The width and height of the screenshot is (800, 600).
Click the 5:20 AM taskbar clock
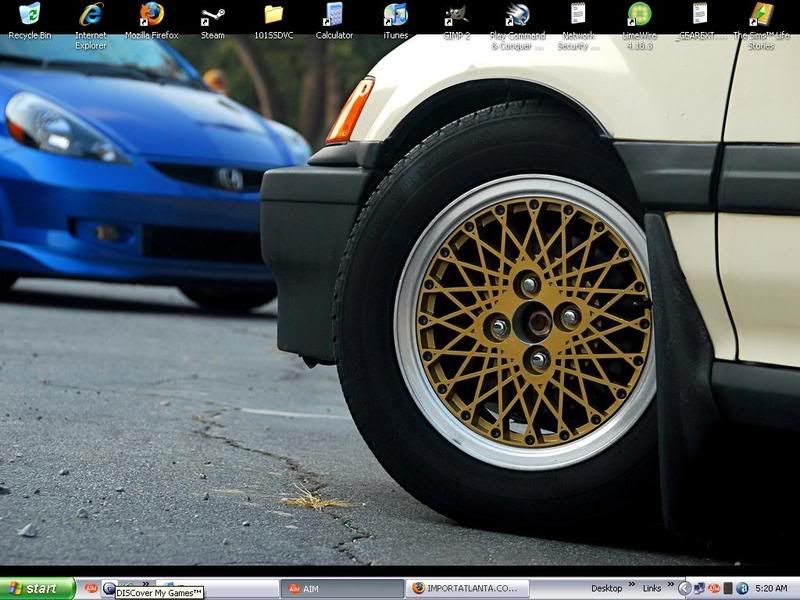pyautogui.click(x=772, y=588)
